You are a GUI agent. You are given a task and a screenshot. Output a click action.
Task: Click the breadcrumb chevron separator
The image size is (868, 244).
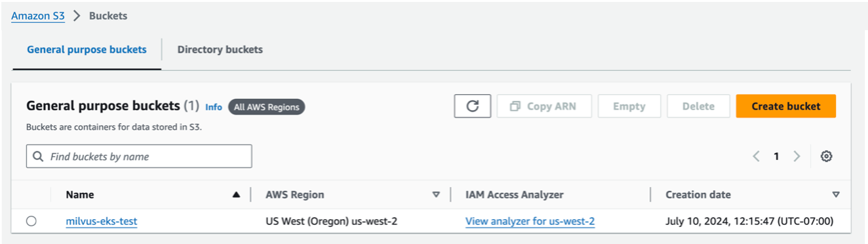coord(77,16)
